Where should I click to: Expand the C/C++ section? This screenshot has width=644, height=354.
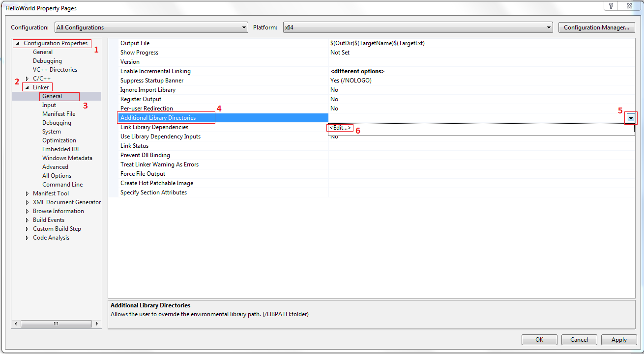click(27, 78)
